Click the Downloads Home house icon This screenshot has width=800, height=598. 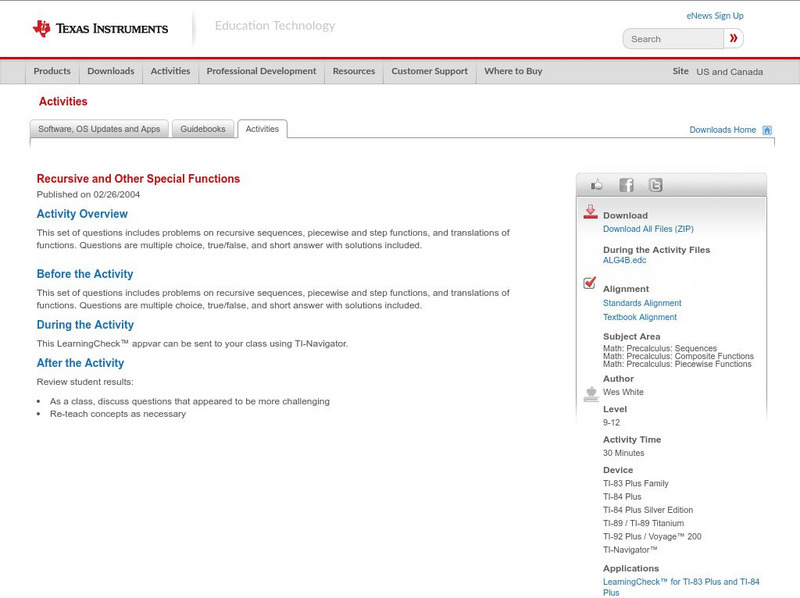point(767,130)
